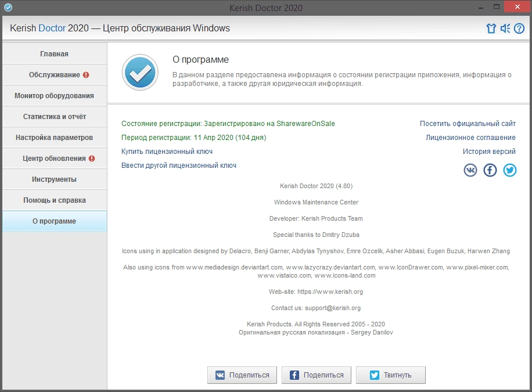Click the Developer: Kerish Products Team text
Image resolution: width=532 pixels, height=392 pixels.
point(316,218)
